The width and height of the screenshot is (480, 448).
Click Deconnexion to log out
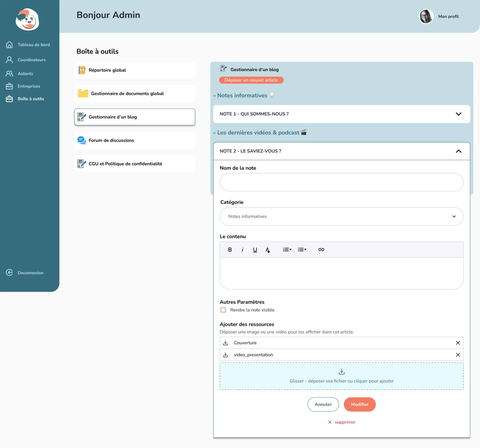click(30, 273)
